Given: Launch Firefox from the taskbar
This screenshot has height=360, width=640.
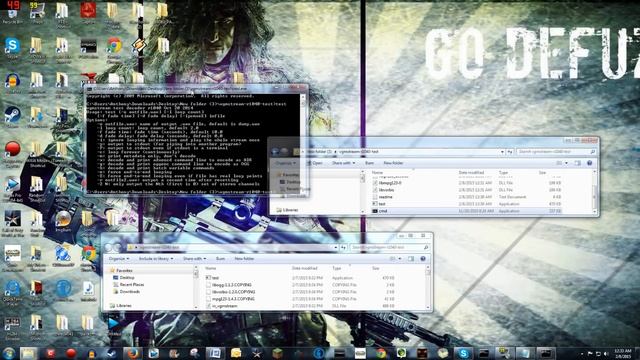Looking at the screenshot, I should [x=133, y=353].
